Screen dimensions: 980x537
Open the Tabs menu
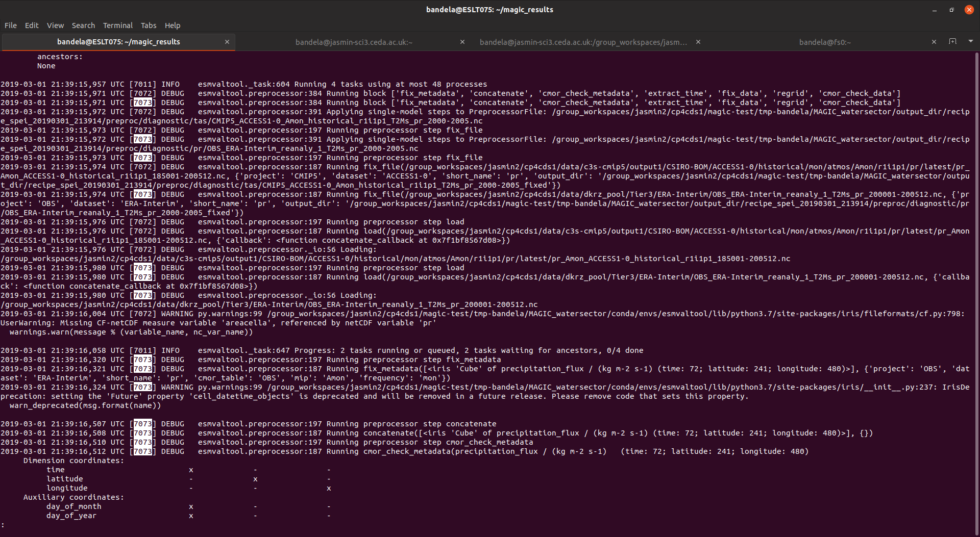pos(149,25)
